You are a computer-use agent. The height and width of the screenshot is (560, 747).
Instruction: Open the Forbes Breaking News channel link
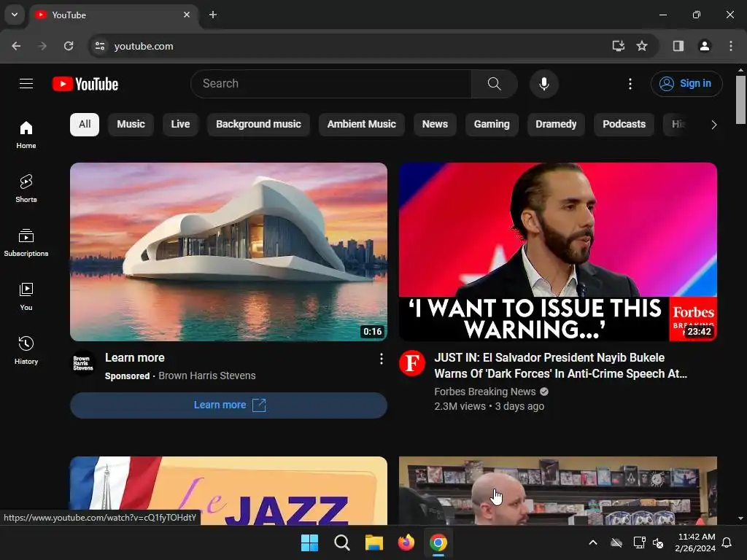485,392
